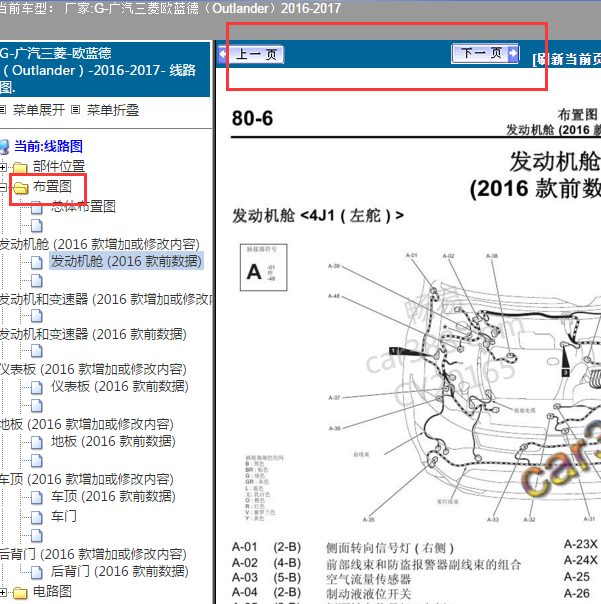Screen dimensions: 601x604
Task: Open the 电路图 folder label
Action: pyautogui.click(x=52, y=591)
